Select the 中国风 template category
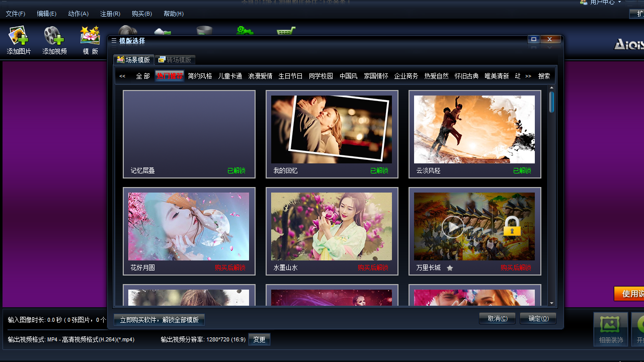The height and width of the screenshot is (362, 644). pyautogui.click(x=348, y=76)
